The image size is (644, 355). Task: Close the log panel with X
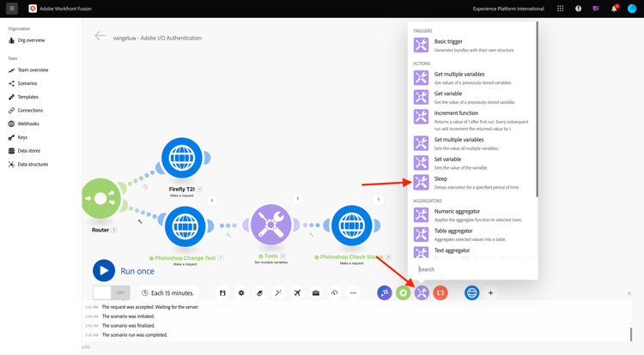pyautogui.click(x=629, y=293)
